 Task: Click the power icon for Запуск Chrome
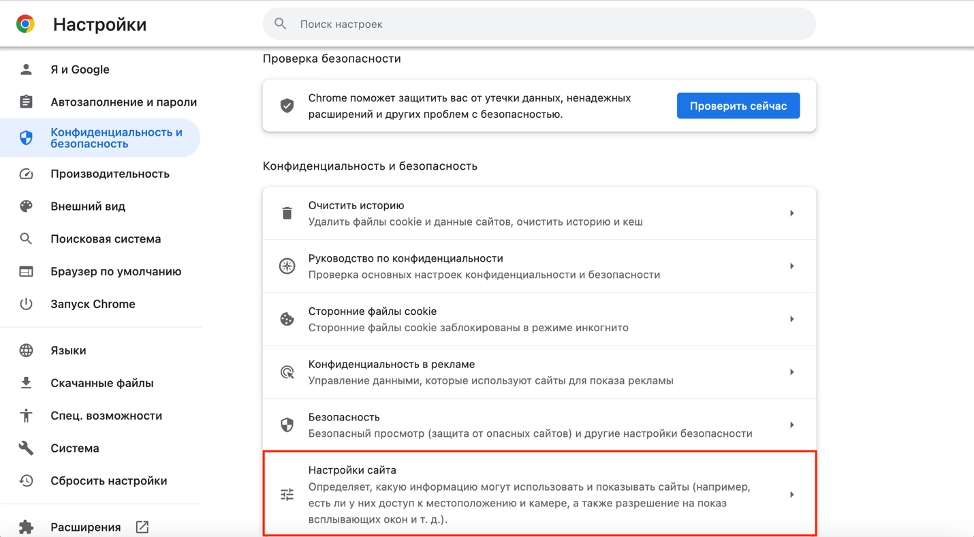coord(27,304)
